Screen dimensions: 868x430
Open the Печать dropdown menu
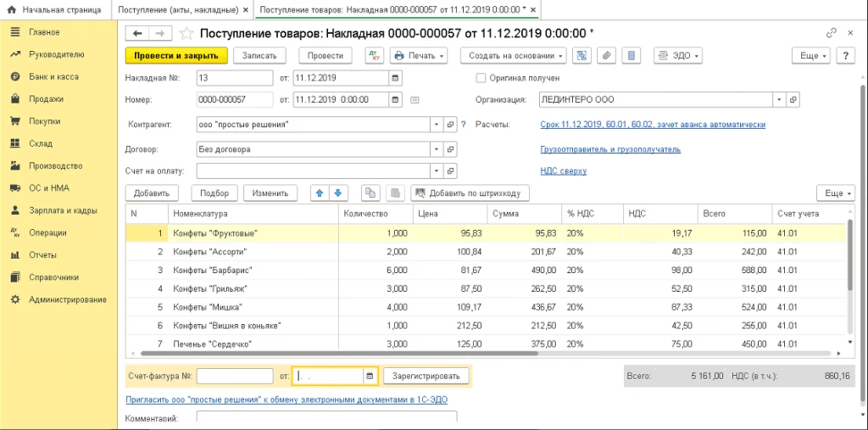[419, 55]
